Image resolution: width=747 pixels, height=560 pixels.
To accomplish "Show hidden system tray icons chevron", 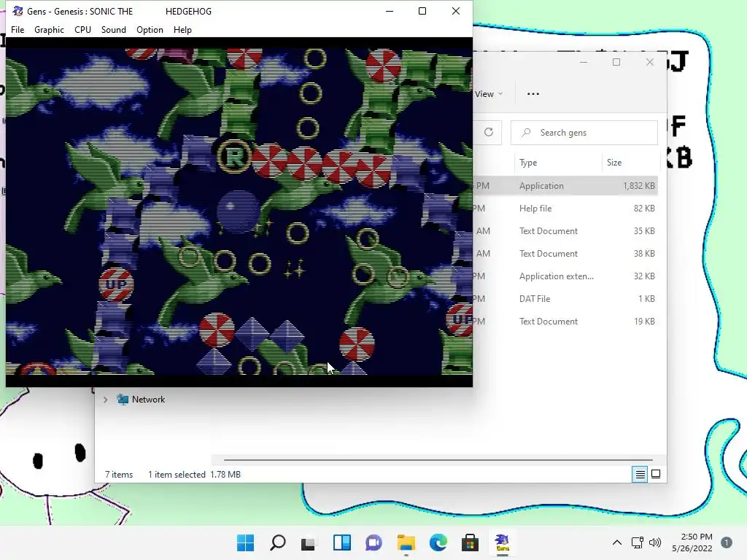I will (617, 542).
